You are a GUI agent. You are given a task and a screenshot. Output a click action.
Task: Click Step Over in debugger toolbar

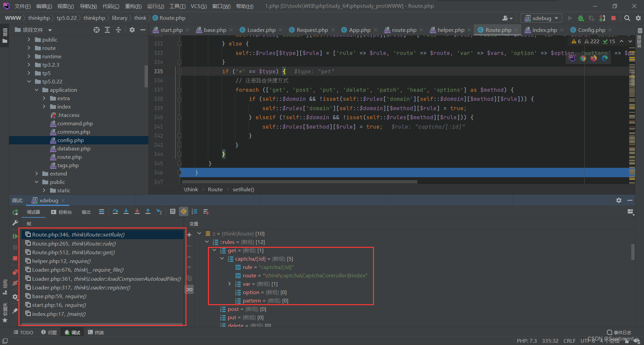point(115,211)
